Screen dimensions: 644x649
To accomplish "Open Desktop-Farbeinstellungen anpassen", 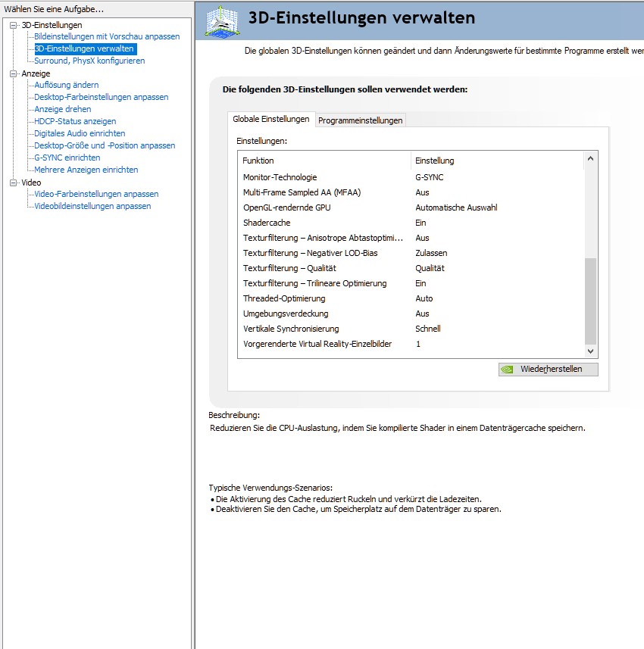I will coord(101,97).
